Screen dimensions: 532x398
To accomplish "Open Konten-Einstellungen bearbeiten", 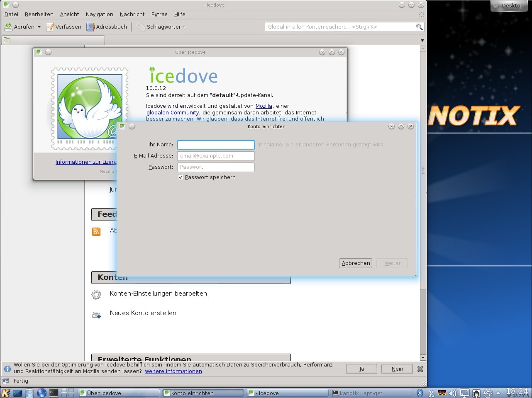I will [158, 294].
